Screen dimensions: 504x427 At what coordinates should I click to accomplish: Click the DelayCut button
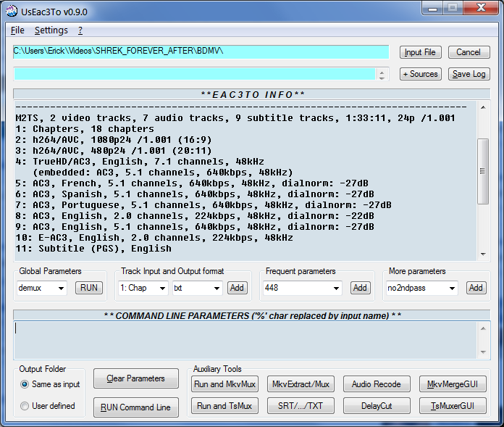point(377,406)
